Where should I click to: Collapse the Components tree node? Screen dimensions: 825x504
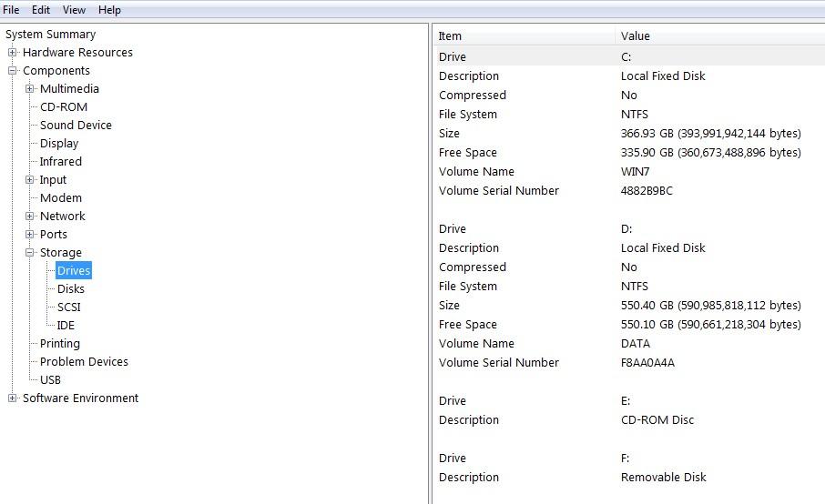13,71
